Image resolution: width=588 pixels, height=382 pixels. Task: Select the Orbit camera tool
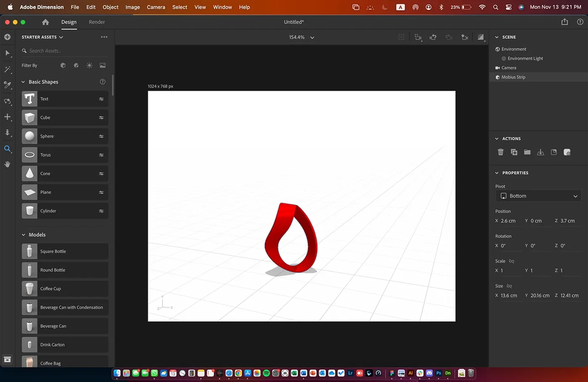pos(7,101)
